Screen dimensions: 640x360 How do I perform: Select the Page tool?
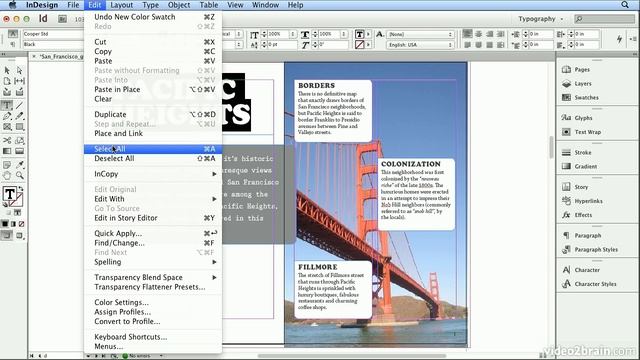tap(7, 81)
